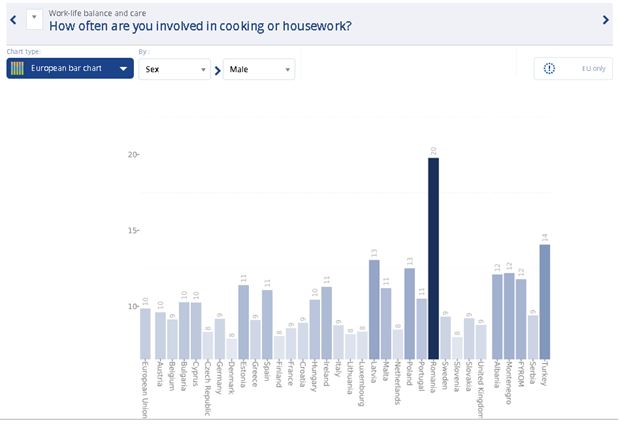Click the Poland bar
Screen dimensions: 619x430
(409, 313)
